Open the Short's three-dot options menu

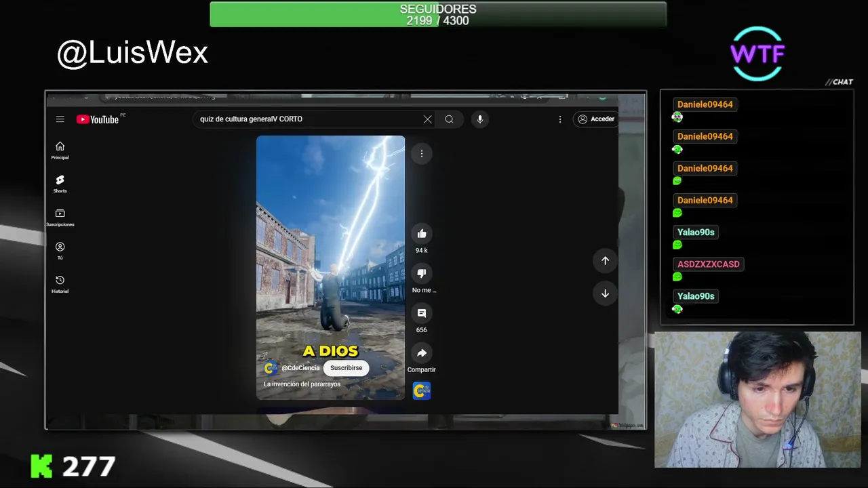(x=422, y=154)
